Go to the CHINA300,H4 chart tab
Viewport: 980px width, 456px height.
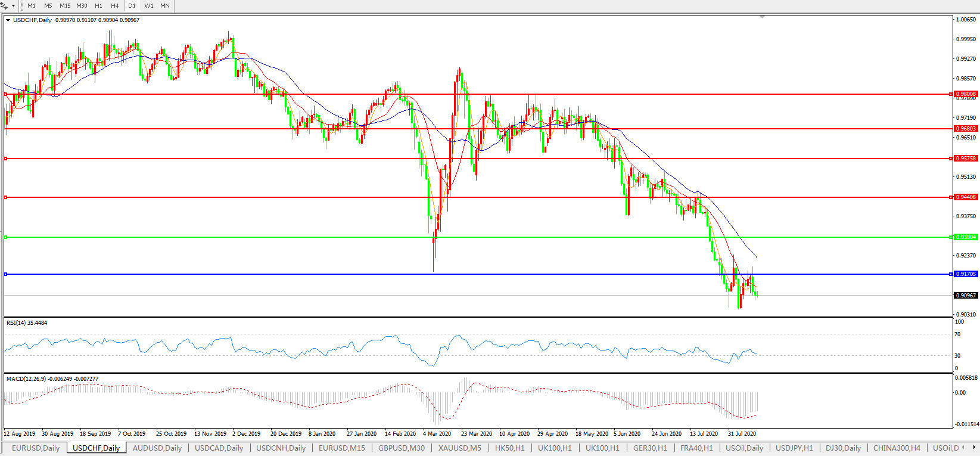[x=897, y=448]
